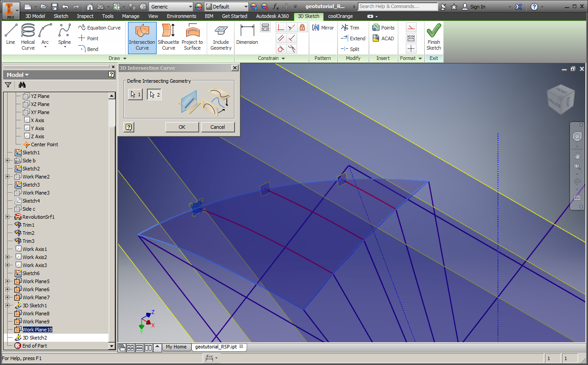The image size is (588, 365).
Task: Select the Line sketch tool
Action: tap(11, 34)
